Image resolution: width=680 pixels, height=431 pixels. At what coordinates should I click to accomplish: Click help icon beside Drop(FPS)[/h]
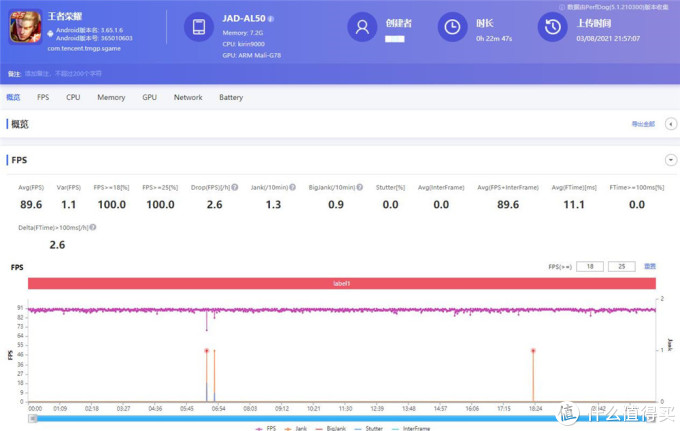(235, 187)
